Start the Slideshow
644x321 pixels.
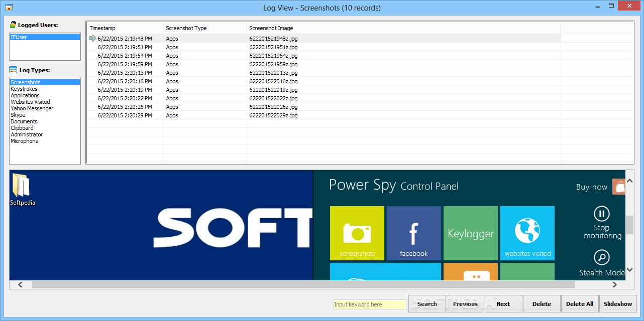click(x=618, y=304)
